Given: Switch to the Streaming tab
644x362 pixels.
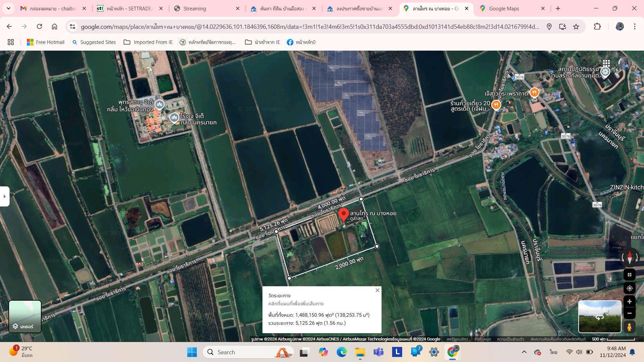Looking at the screenshot, I should pos(195,8).
